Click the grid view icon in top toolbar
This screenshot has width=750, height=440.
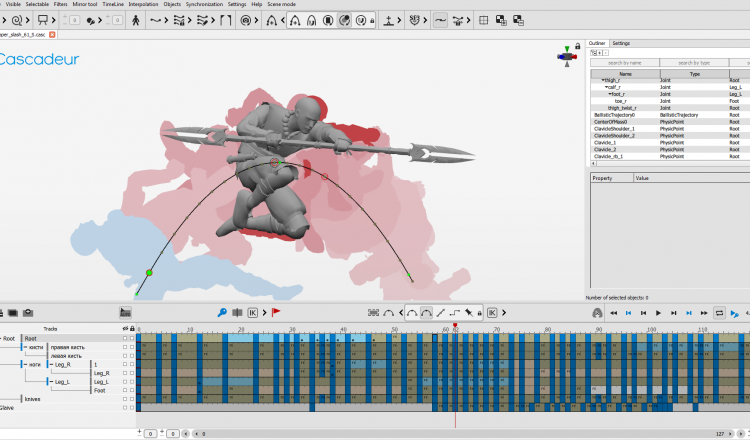(484, 19)
